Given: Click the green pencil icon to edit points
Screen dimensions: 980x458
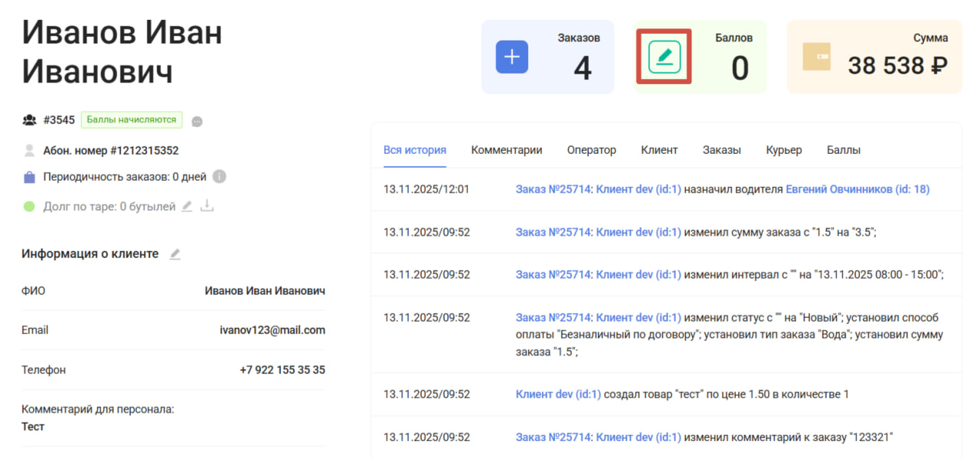Looking at the screenshot, I should [x=664, y=57].
